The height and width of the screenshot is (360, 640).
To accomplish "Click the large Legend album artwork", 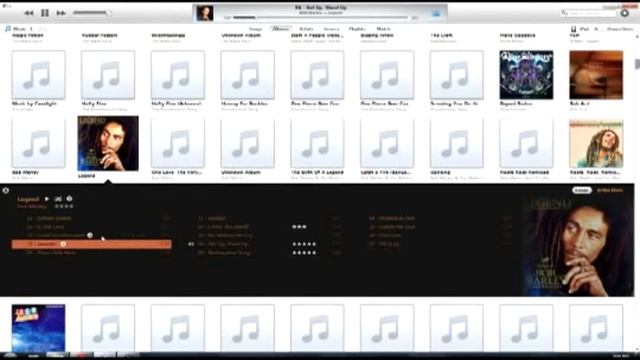I will (x=578, y=247).
